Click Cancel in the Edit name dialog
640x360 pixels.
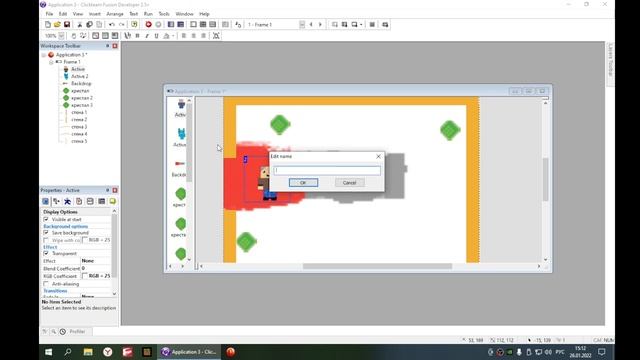(x=349, y=182)
